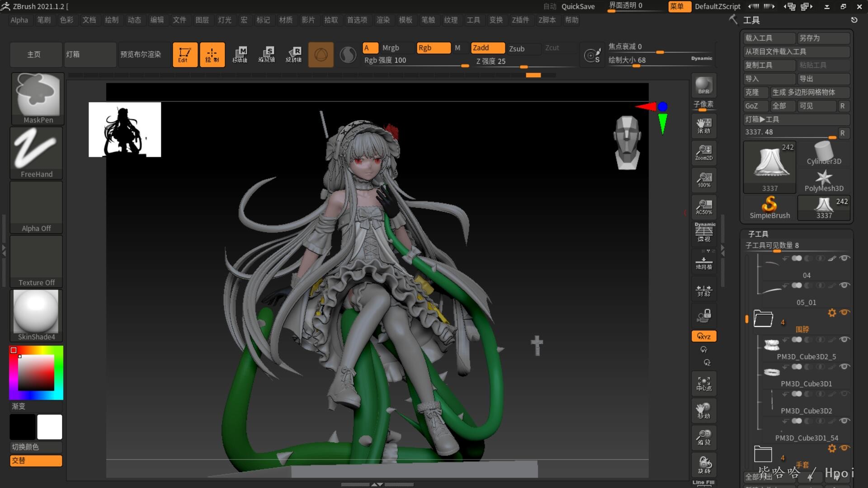
Task: Collapse the 子工具 (Subtool) section header
Action: pyautogui.click(x=758, y=234)
